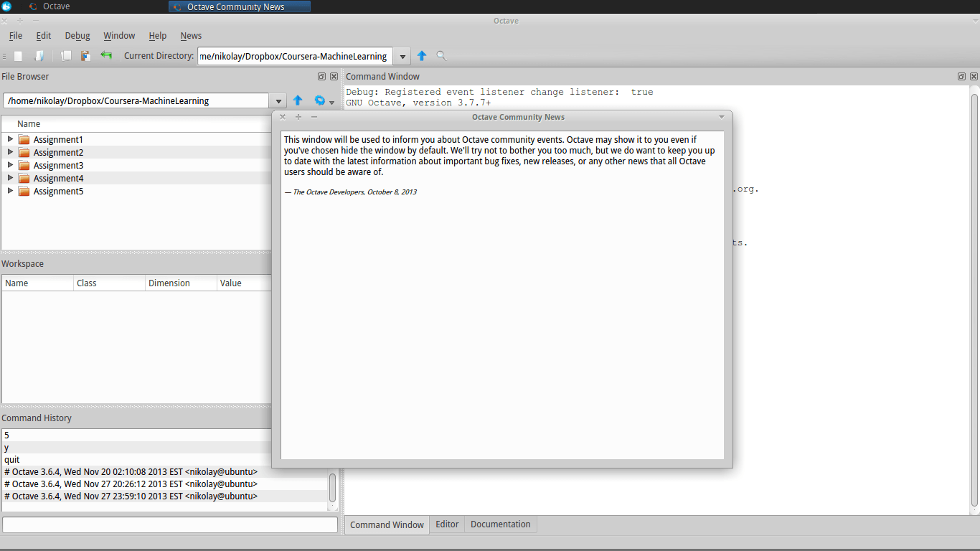Viewport: 980px width, 551px height.
Task: Close the Octave Community News window
Action: [283, 116]
